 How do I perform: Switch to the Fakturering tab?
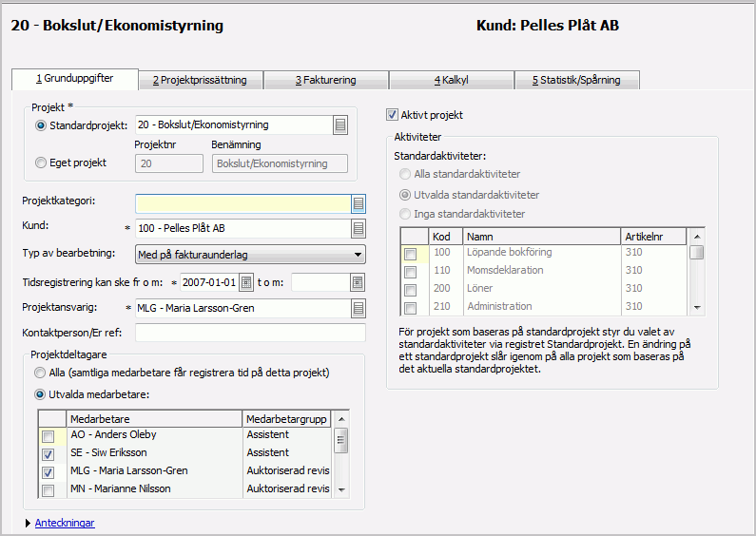(325, 80)
